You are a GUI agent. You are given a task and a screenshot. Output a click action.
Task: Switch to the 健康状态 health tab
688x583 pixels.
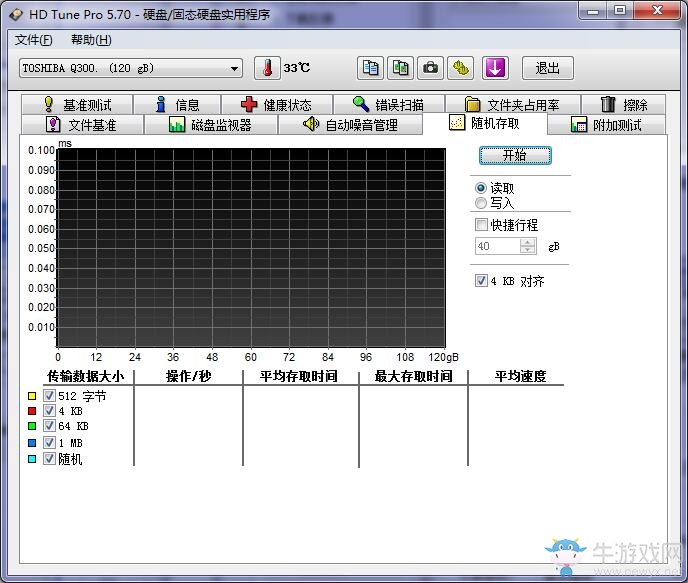276,105
